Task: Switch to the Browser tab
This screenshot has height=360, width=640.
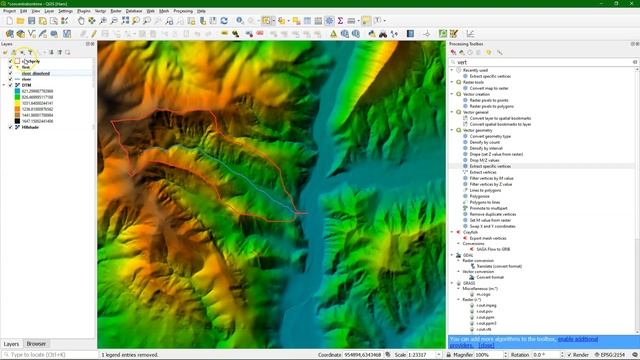Action: pos(36,344)
